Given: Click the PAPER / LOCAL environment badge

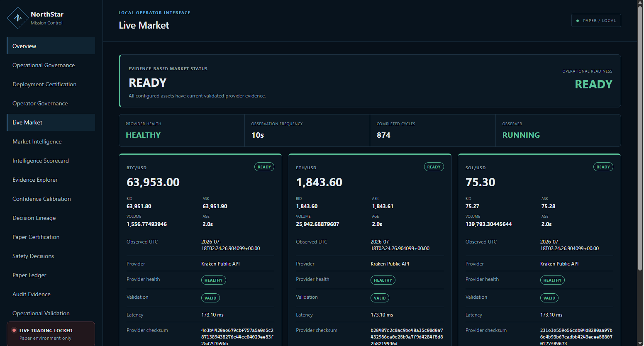Looking at the screenshot, I should click(x=596, y=21).
